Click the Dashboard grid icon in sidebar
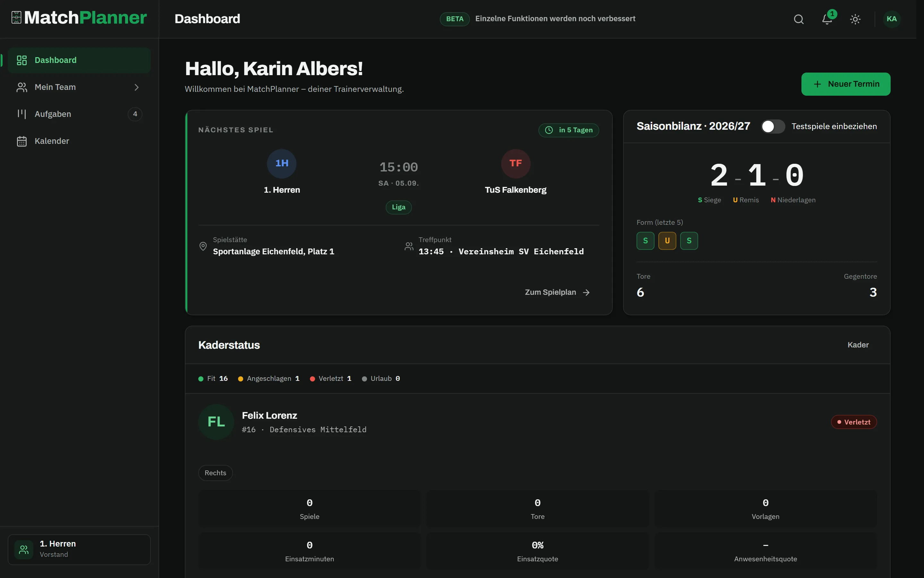924x578 pixels. click(x=22, y=60)
